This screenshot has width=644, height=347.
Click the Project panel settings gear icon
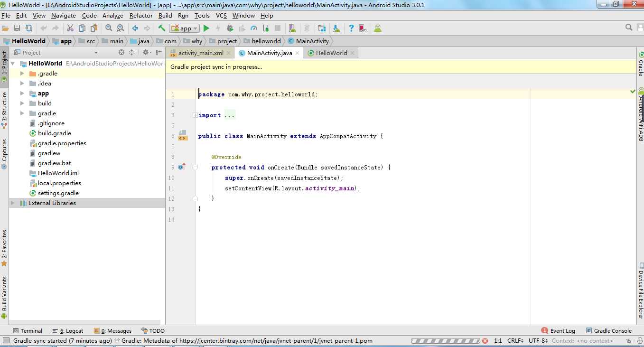(x=146, y=53)
